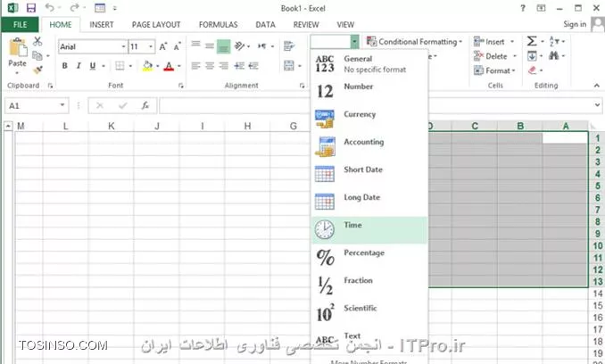The image size is (605, 364).
Task: Choose Currency in number format list
Action: tap(369, 119)
